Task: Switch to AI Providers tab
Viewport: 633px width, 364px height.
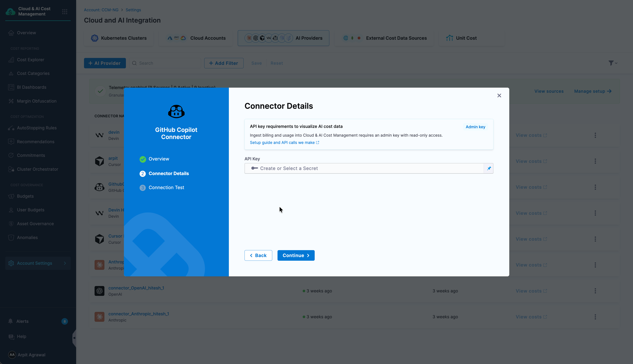Action: (x=283, y=38)
